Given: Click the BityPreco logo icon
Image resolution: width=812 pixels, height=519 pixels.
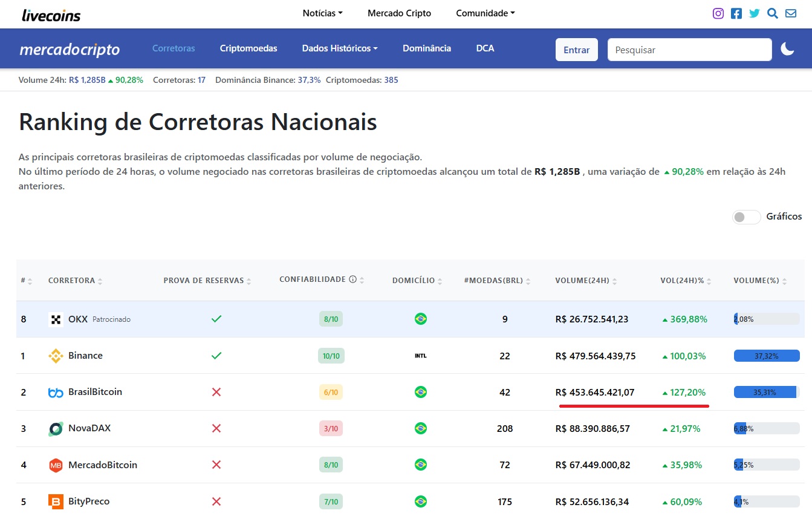Looking at the screenshot, I should [x=56, y=501].
